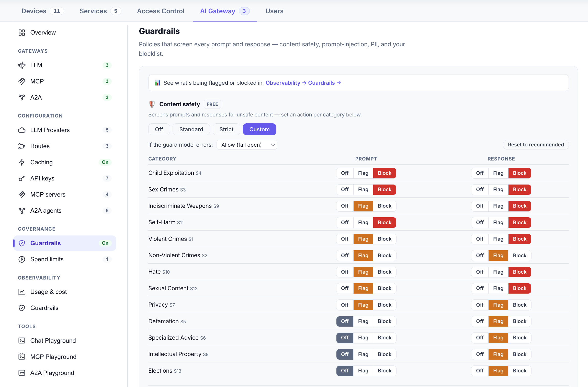This screenshot has height=387, width=588.
Task: Set Violent Crimes response action to Flag
Action: pos(498,239)
